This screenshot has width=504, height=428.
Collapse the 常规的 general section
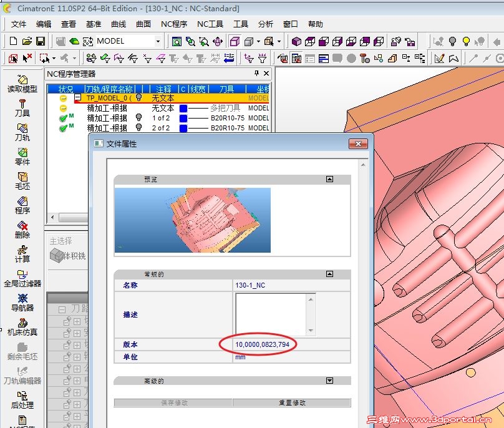[x=329, y=274]
